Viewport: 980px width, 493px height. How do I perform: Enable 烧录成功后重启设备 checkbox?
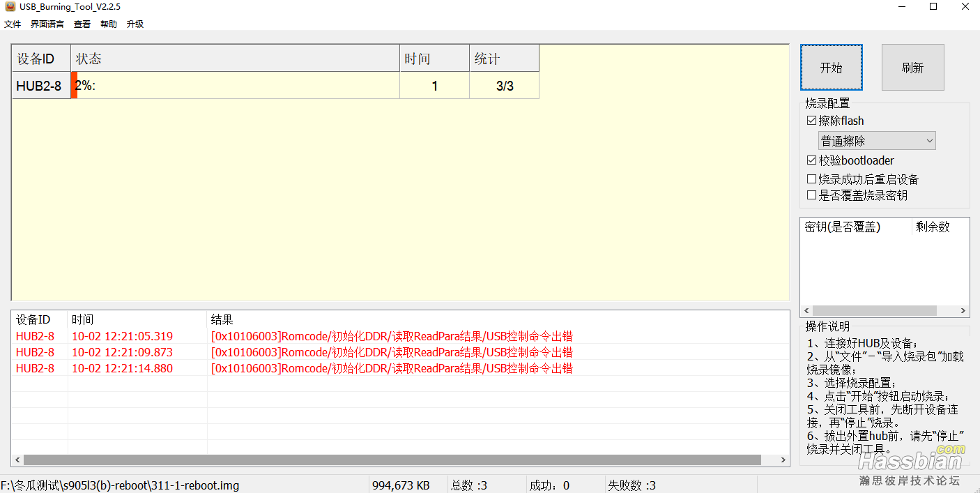coord(811,179)
